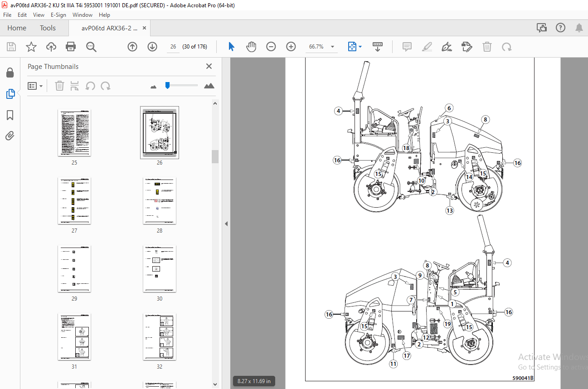Click the upload to cloud icon
The width and height of the screenshot is (588, 389).
tap(51, 47)
